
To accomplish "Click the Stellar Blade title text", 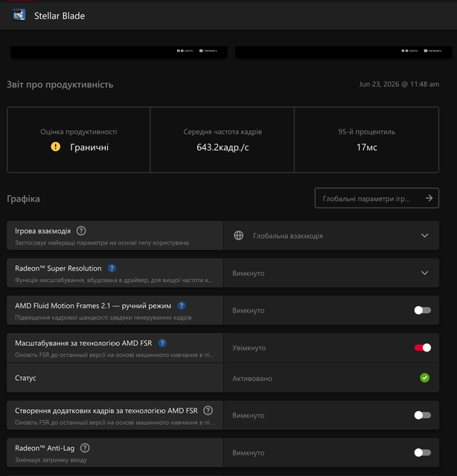I will (x=60, y=16).
